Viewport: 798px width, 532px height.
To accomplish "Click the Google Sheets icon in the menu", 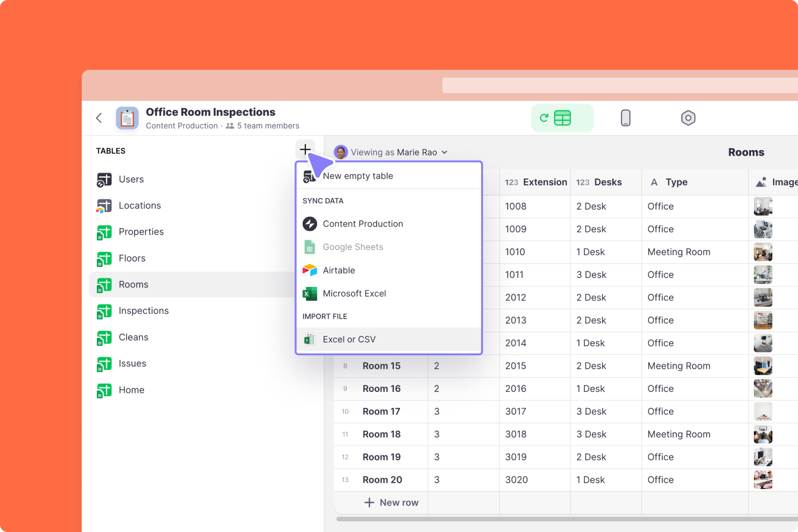I will pos(310,247).
